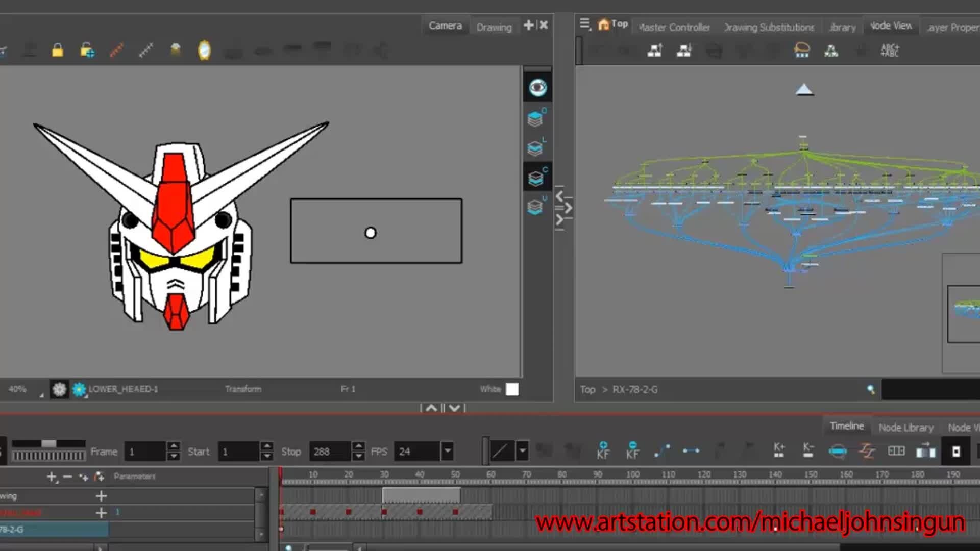
Task: Click the mirror-shaped icon in camera toolbar
Action: point(204,50)
